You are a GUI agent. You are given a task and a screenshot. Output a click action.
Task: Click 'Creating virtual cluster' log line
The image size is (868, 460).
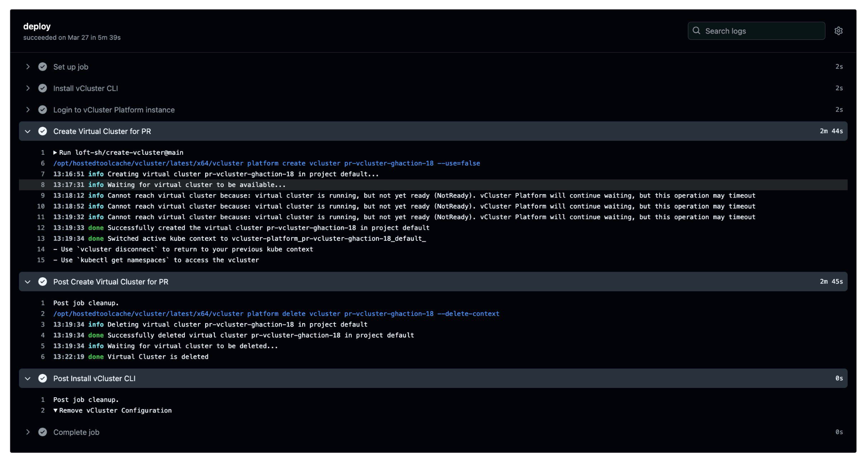[216, 174]
